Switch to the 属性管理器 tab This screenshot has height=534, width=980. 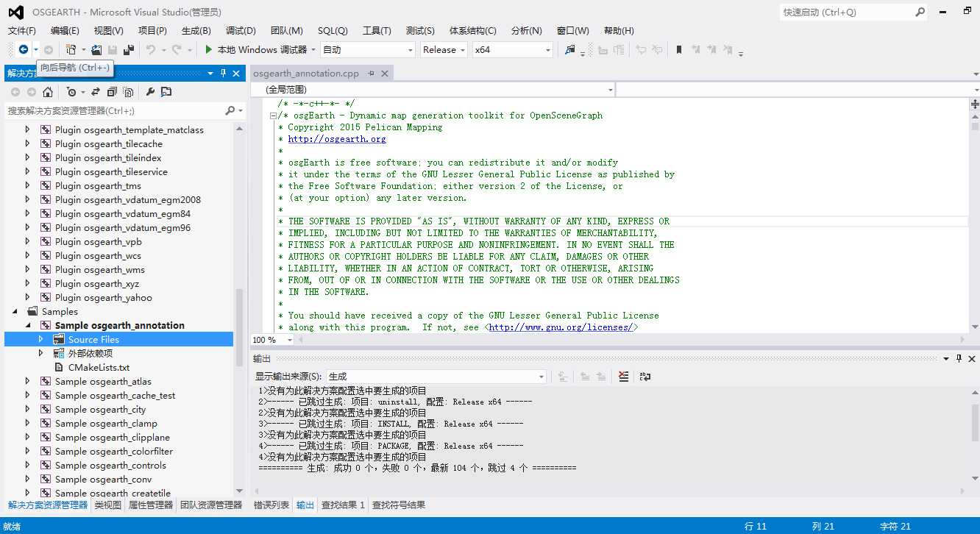tap(150, 505)
